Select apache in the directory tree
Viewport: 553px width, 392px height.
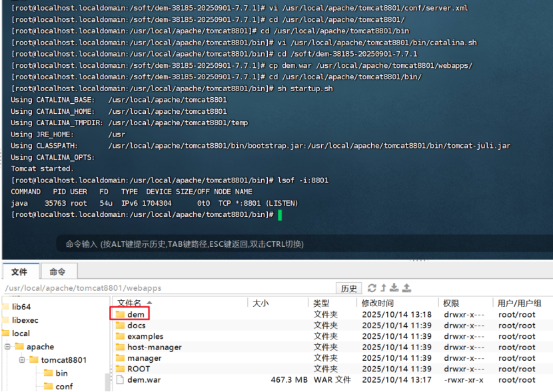click(x=40, y=347)
